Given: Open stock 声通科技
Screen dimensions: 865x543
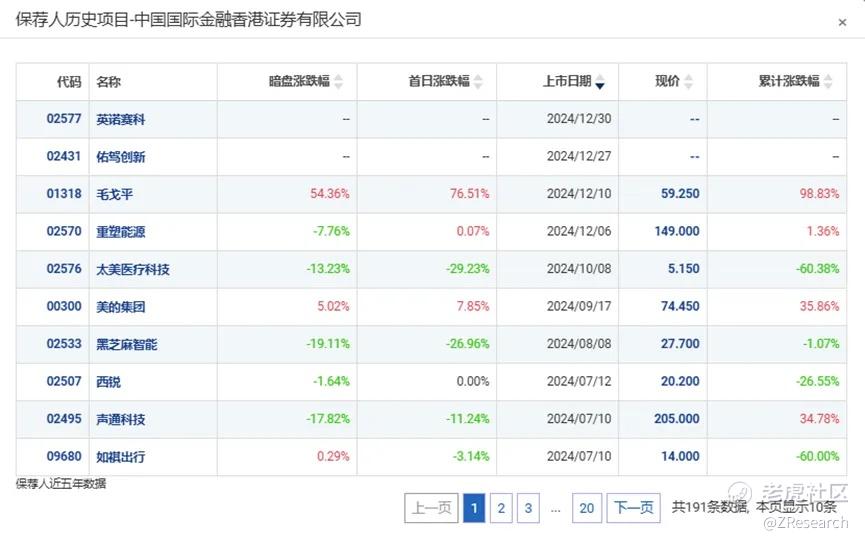Looking at the screenshot, I should pyautogui.click(x=121, y=419).
